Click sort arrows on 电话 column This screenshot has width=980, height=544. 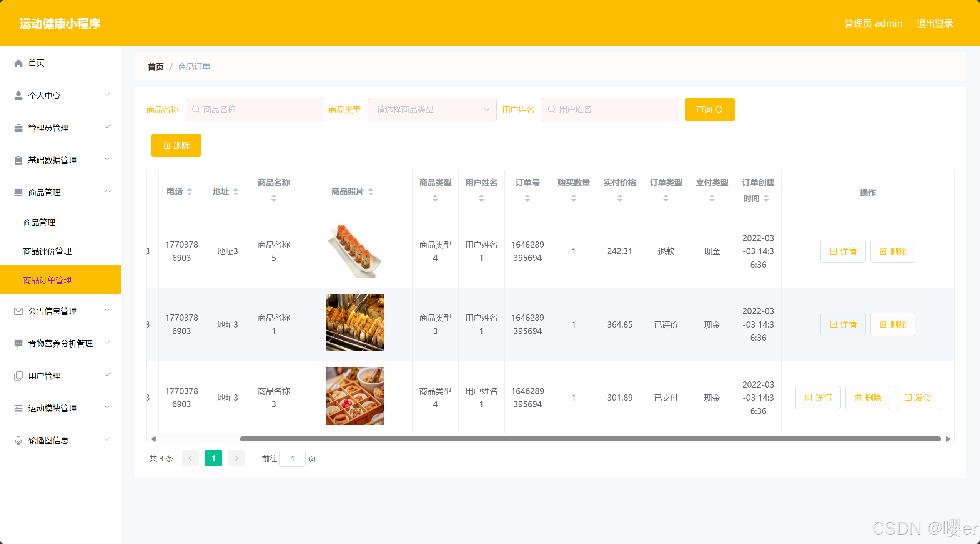[190, 192]
